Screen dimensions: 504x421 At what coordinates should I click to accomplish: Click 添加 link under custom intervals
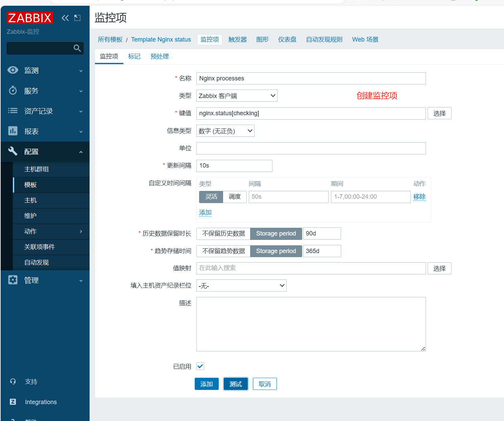click(x=205, y=213)
